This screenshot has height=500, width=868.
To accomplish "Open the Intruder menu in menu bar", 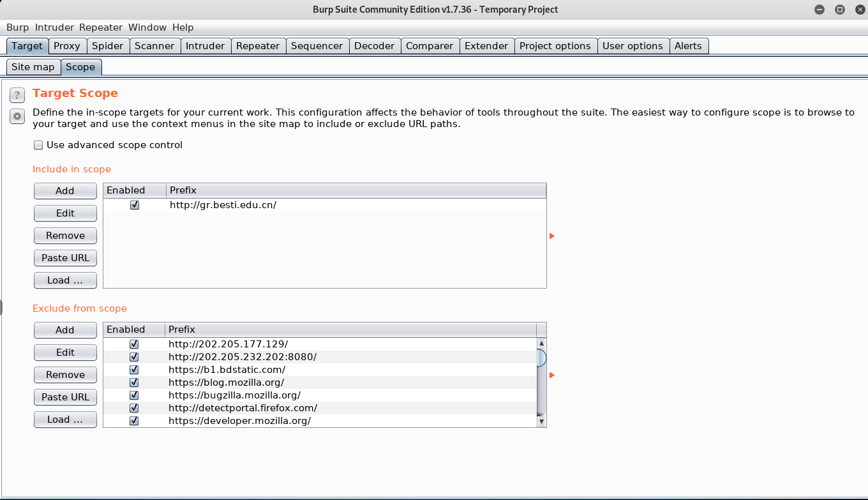I will coord(56,27).
